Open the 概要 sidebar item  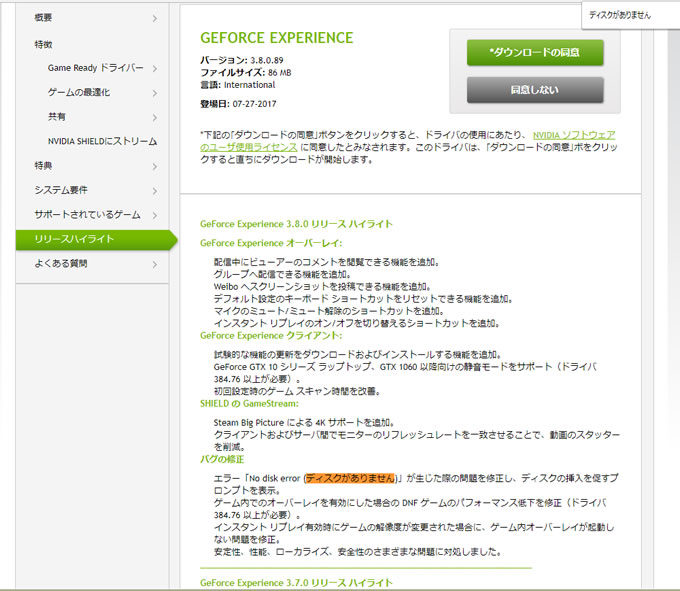[x=43, y=18]
